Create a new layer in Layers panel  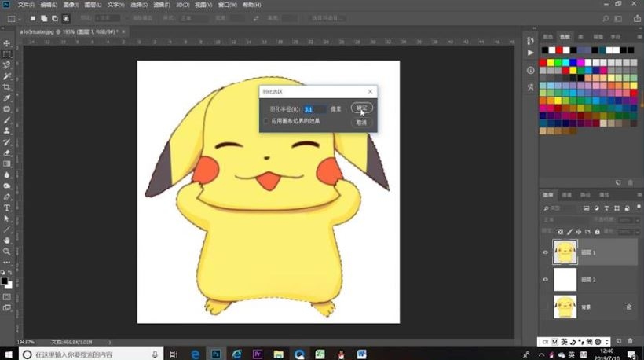click(x=619, y=341)
